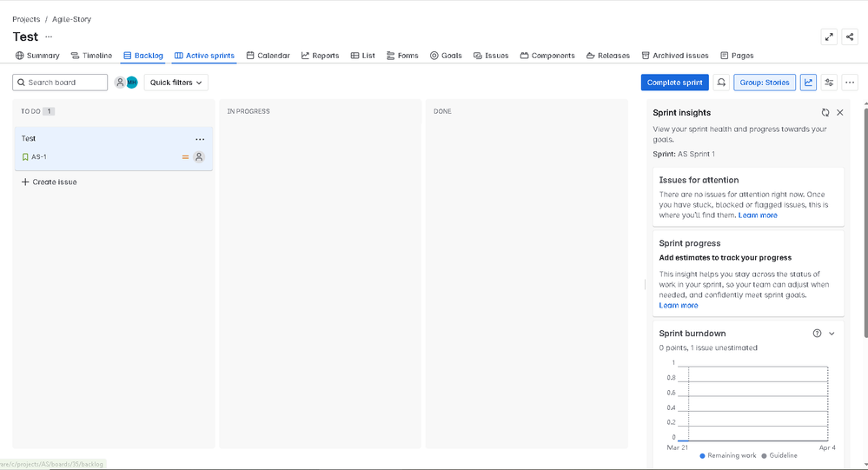Switch to the Timeline tab

[x=91, y=56]
